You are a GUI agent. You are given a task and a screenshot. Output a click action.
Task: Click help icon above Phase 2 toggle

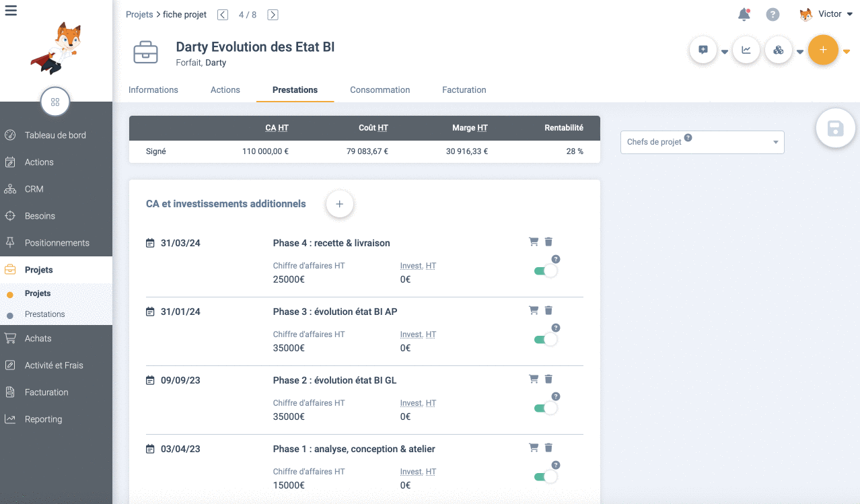click(556, 396)
